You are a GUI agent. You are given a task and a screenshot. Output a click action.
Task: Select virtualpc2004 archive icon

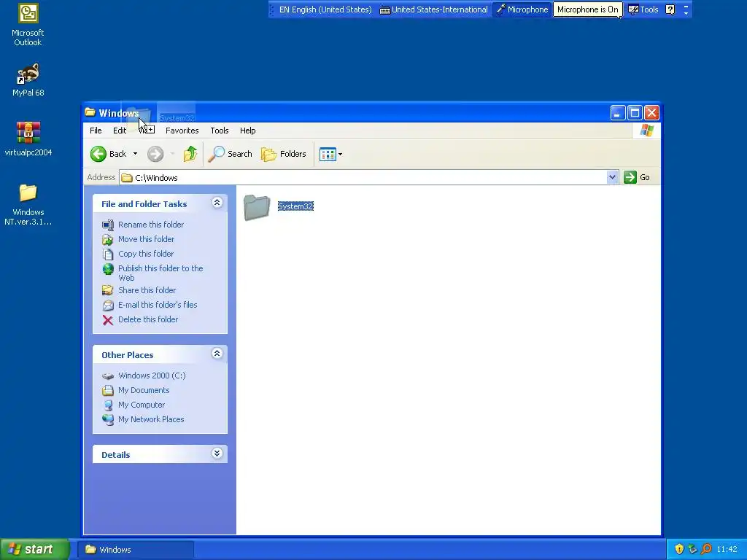(x=28, y=139)
